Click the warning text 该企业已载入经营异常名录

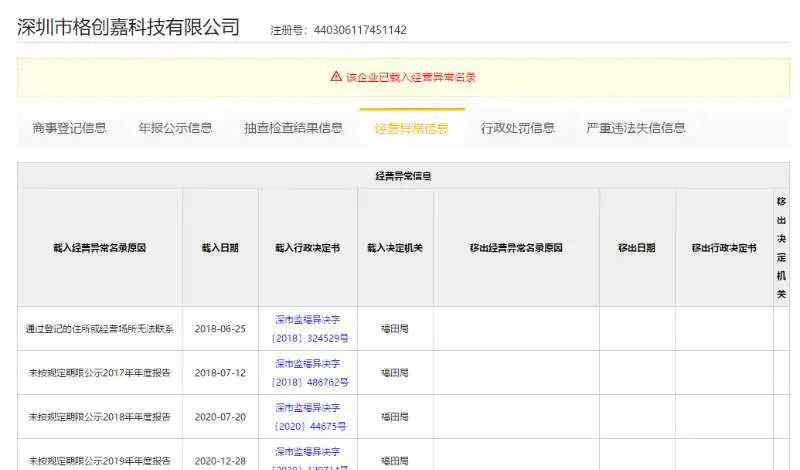pyautogui.click(x=411, y=77)
